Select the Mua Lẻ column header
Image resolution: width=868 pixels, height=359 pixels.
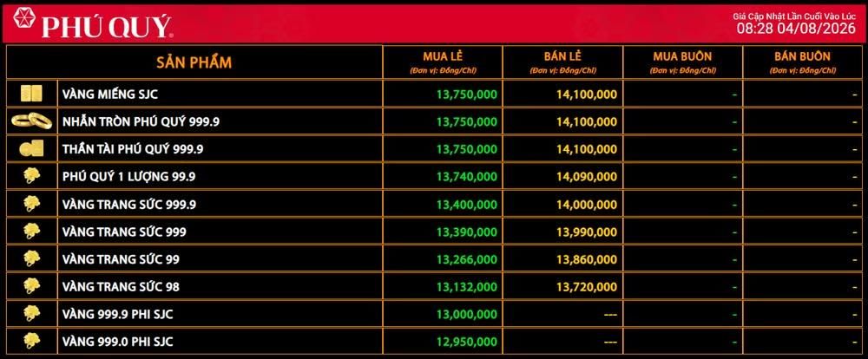[443, 62]
